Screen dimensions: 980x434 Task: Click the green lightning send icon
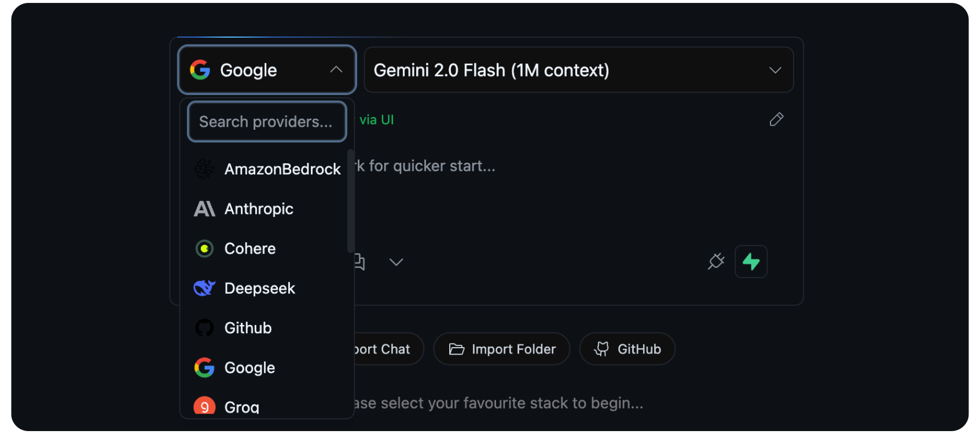751,261
